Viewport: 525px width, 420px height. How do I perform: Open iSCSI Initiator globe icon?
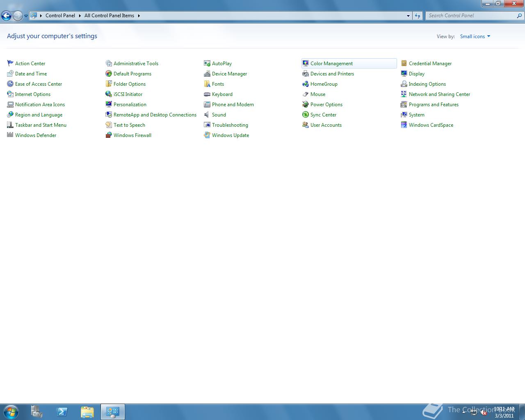(109, 94)
